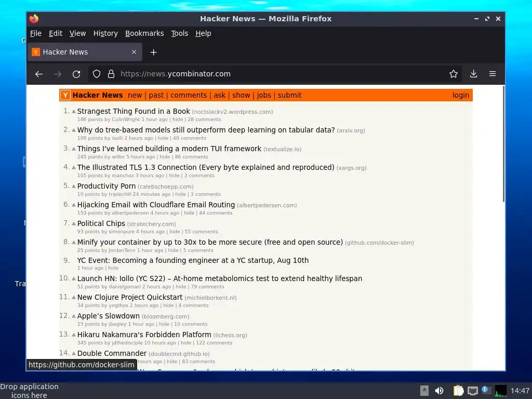The height and width of the screenshot is (399, 532).
Task: Click the site padlock security icon
Action: [x=111, y=74]
